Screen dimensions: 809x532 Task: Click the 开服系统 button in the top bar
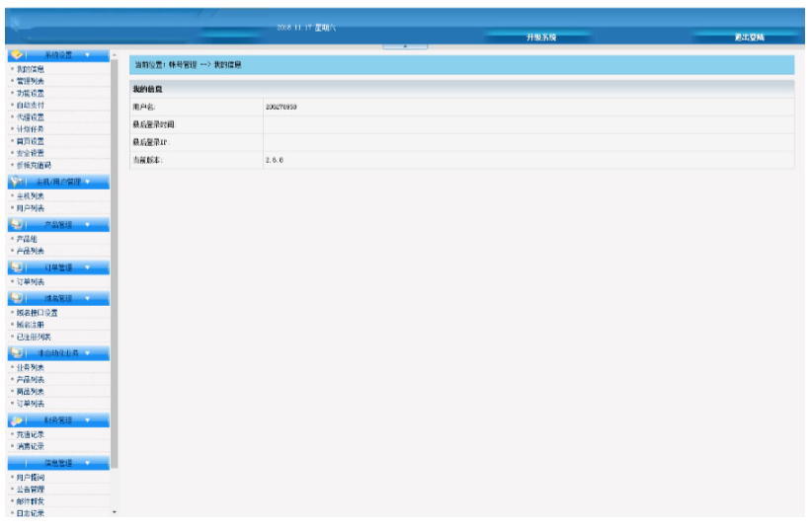pos(540,37)
